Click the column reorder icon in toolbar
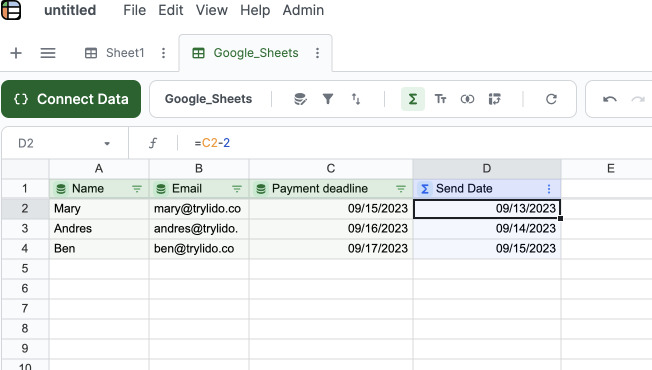 495,99
